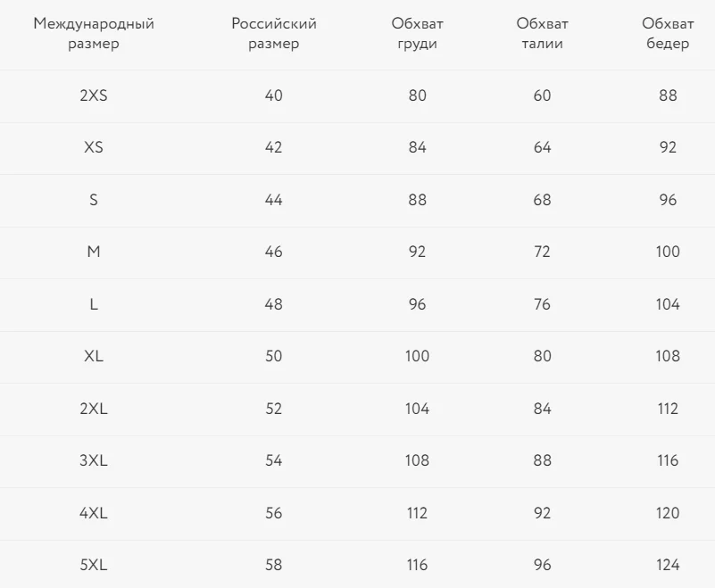Click hip measurement value 124
The width and height of the screenshot is (715, 588).
coord(668,565)
